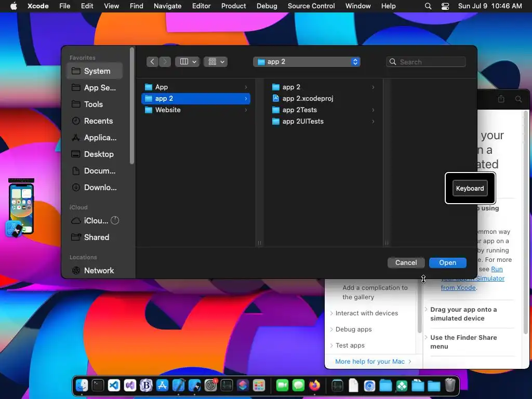The height and width of the screenshot is (399, 532).
Task: Select Add a complication to the gallery
Action: click(x=375, y=292)
